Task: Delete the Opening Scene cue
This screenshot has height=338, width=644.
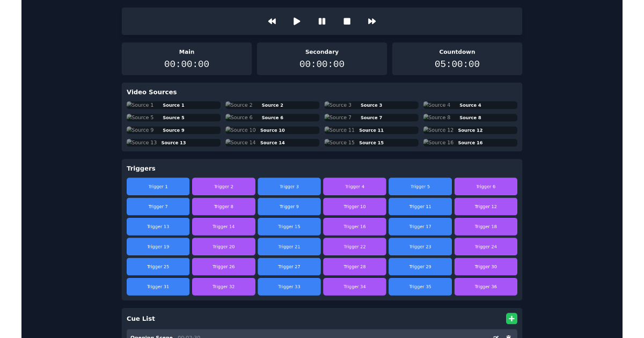Action: point(508,337)
